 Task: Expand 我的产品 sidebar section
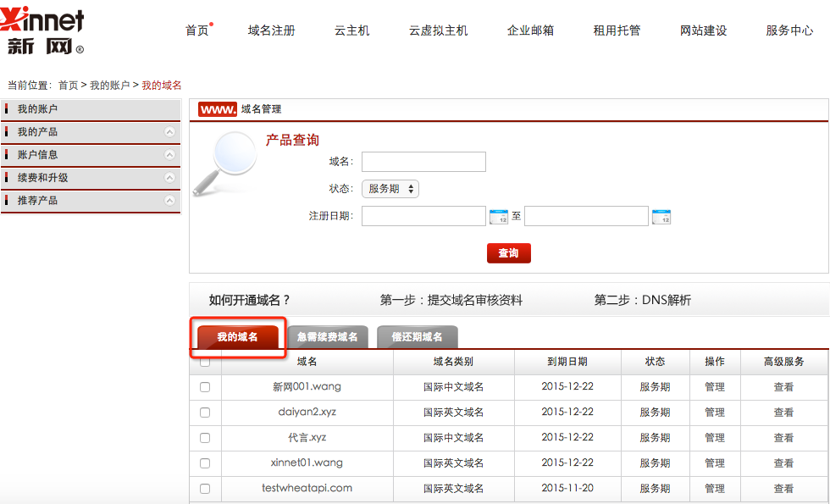[169, 132]
